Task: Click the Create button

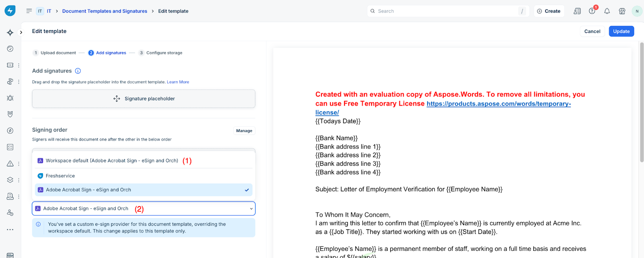Action: coord(549,11)
